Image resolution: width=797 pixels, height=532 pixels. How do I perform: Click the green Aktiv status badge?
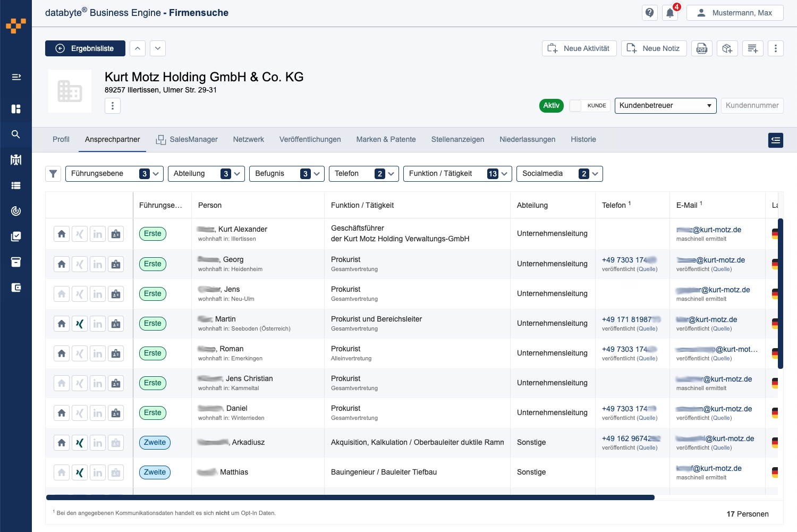[x=551, y=106]
